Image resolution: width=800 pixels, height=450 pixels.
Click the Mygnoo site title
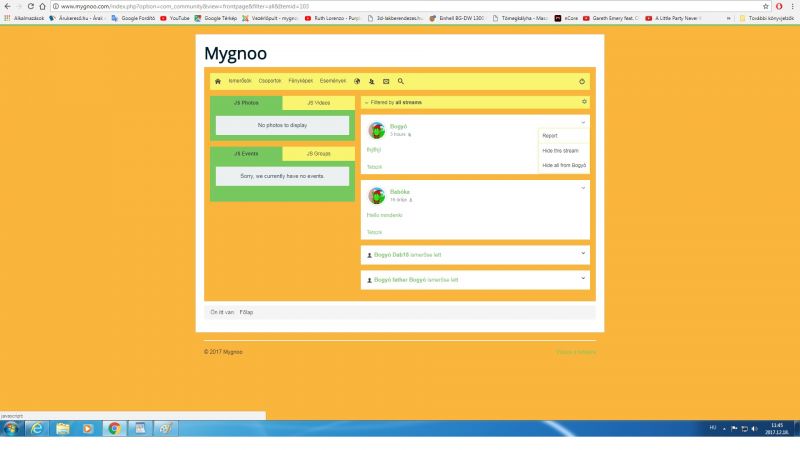(x=235, y=53)
